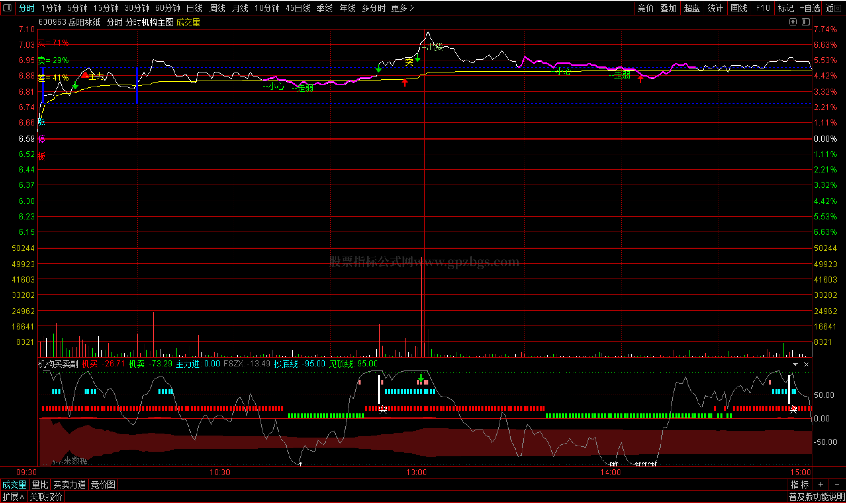Click the 13:00 high-volume spike bar
The height and width of the screenshot is (504, 846).
pos(421,306)
